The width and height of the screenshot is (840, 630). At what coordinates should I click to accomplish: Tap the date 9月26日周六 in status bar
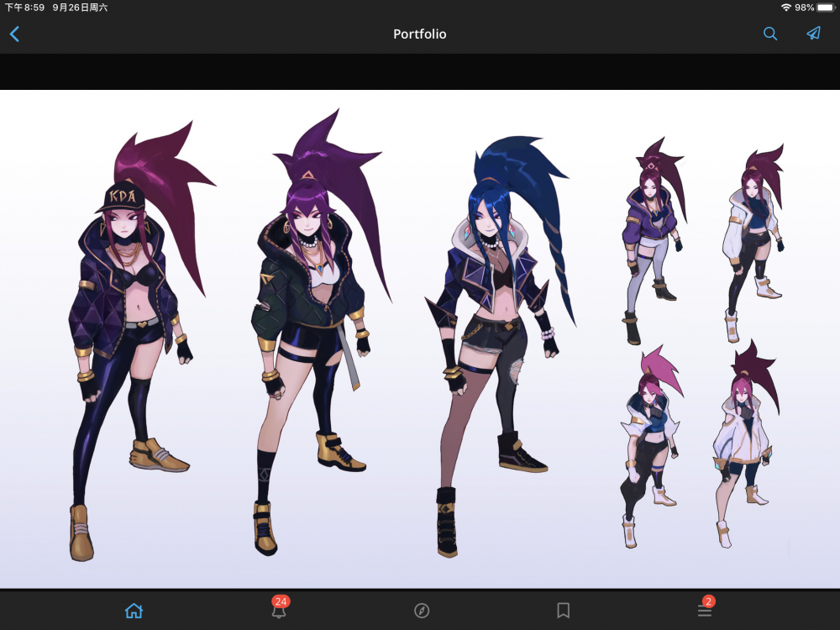80,8
